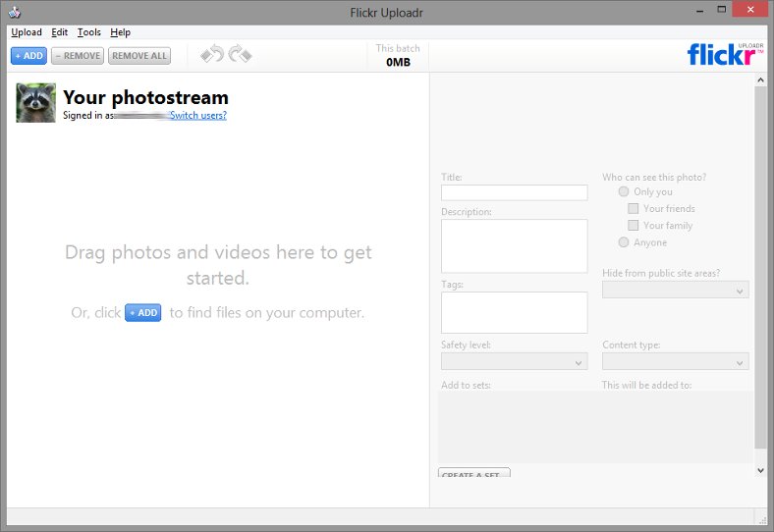Click the rotate right icon in toolbar
Screen dimensions: 774x532
pos(241,54)
